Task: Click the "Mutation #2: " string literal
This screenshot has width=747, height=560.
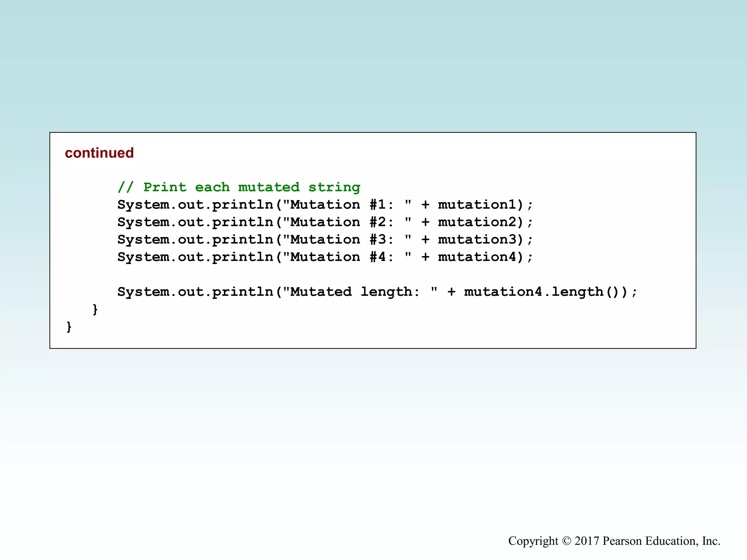Action: pyautogui.click(x=347, y=222)
